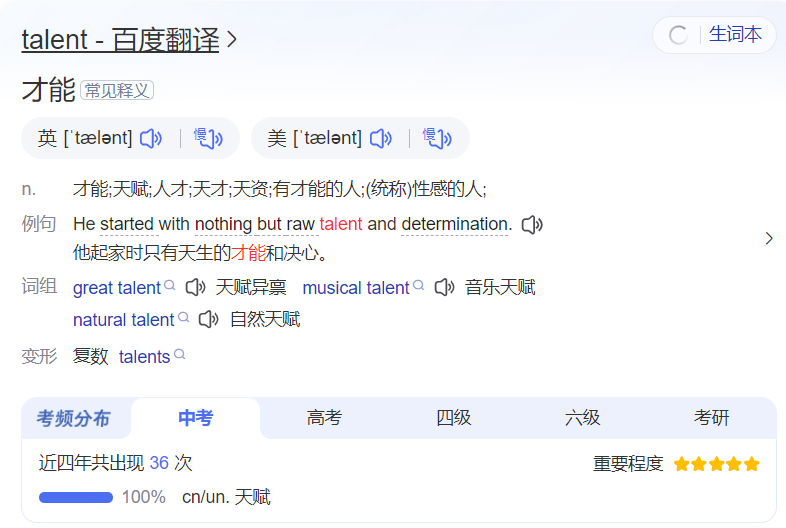The height and width of the screenshot is (528, 786).
Task: Play audio for phrase great talent
Action: coord(195,287)
